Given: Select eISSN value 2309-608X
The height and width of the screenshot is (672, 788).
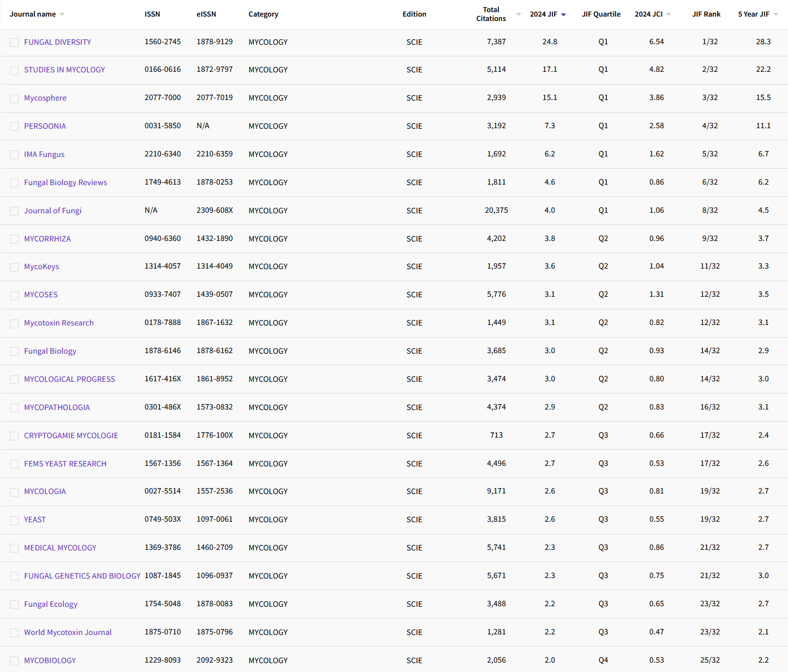Looking at the screenshot, I should pos(215,210).
